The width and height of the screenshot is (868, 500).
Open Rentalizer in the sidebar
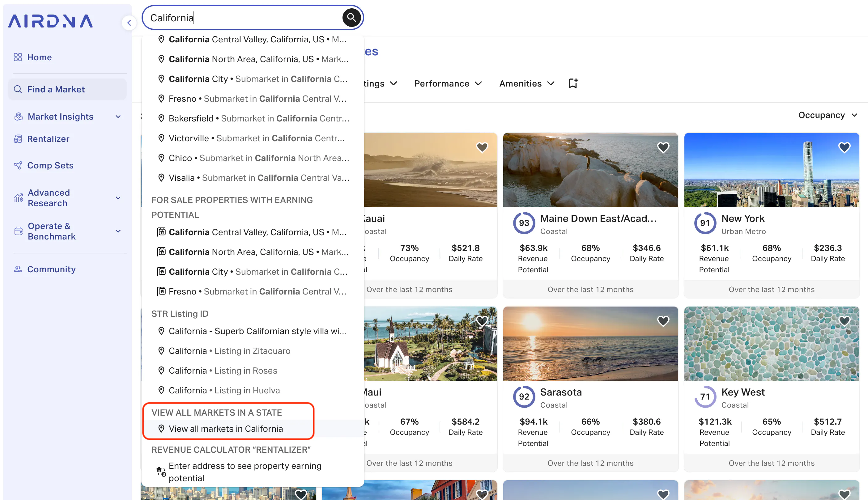pyautogui.click(x=48, y=139)
